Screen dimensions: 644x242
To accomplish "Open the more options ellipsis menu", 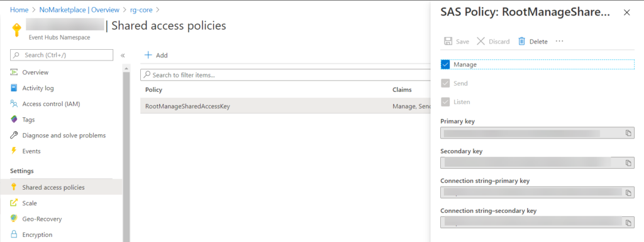I will (x=559, y=41).
